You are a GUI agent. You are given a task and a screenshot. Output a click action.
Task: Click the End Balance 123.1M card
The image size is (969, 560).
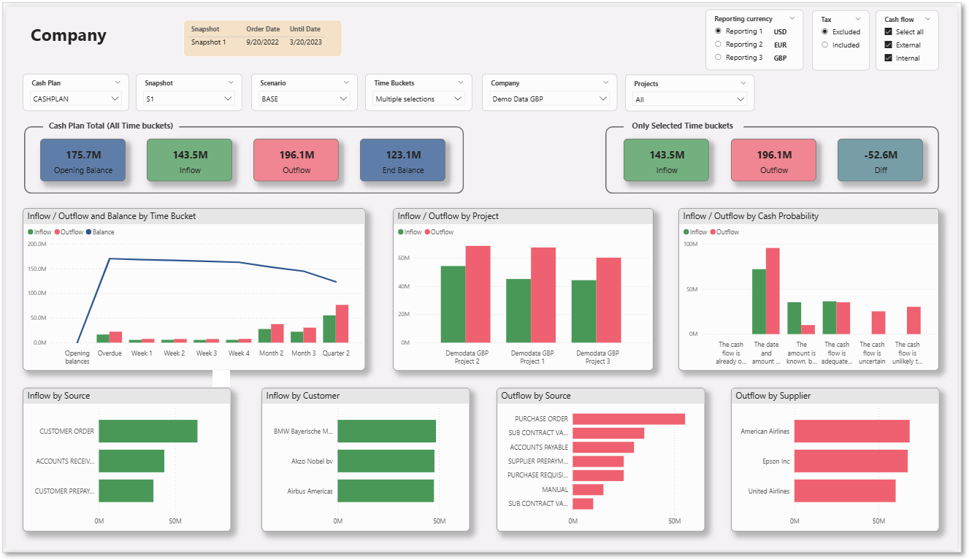[402, 160]
